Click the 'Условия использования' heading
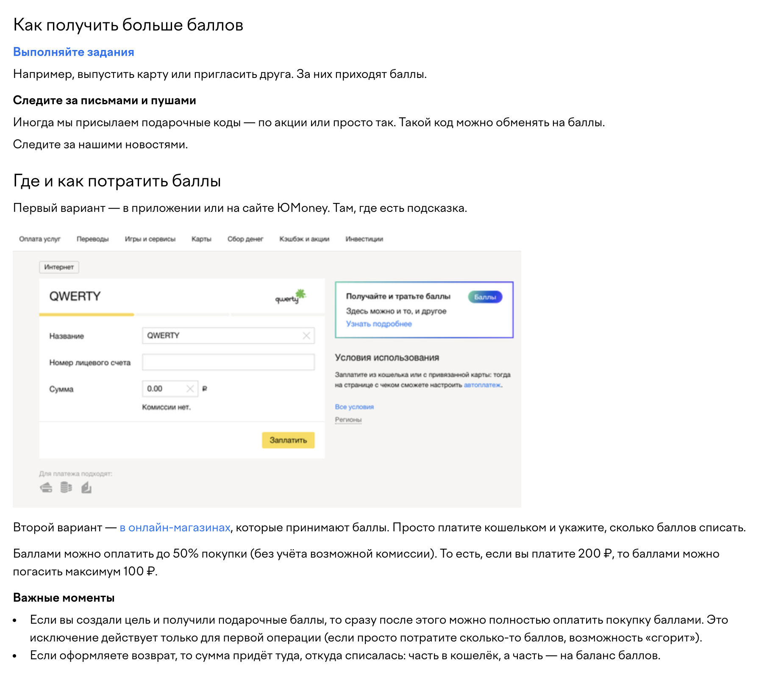 [387, 358]
